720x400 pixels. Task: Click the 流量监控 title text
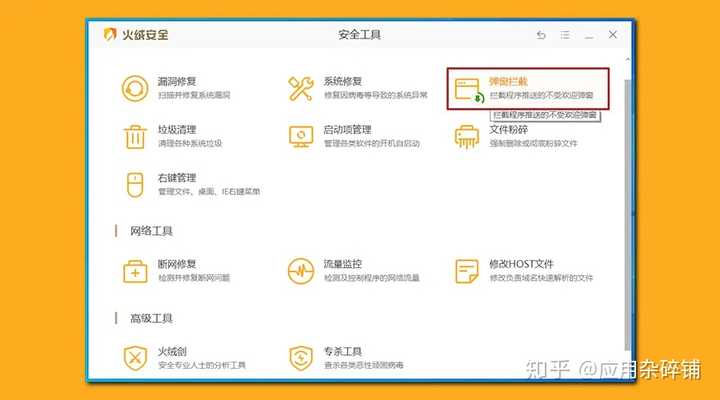(343, 264)
